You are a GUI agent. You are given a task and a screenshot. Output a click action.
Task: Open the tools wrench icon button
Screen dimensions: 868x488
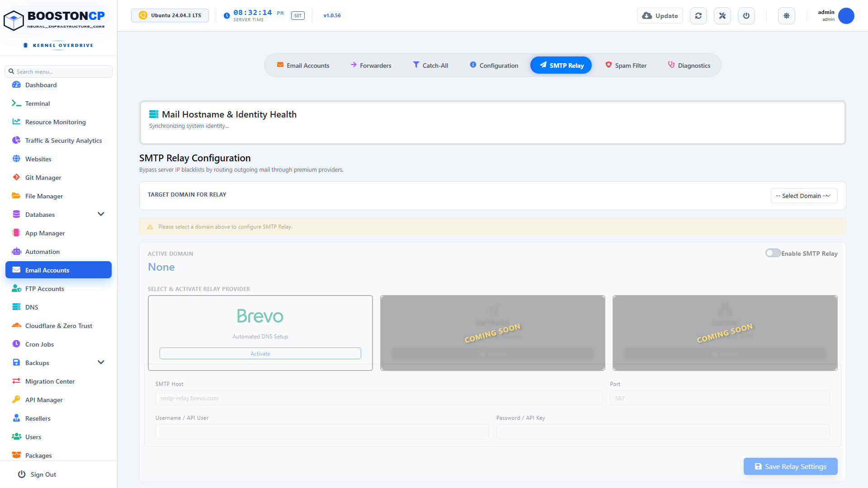722,16
